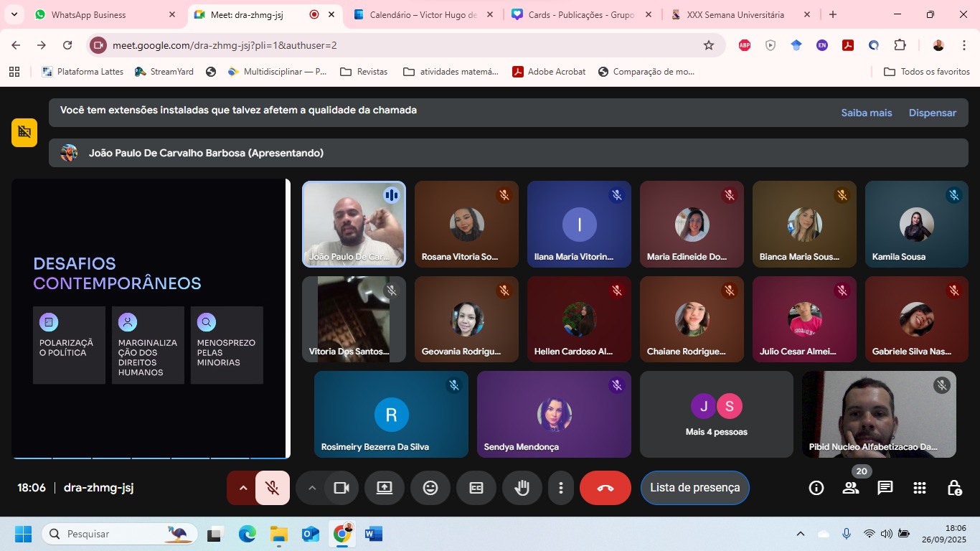980x551 pixels.
Task: Toggle the camera on or off
Action: pyautogui.click(x=341, y=488)
